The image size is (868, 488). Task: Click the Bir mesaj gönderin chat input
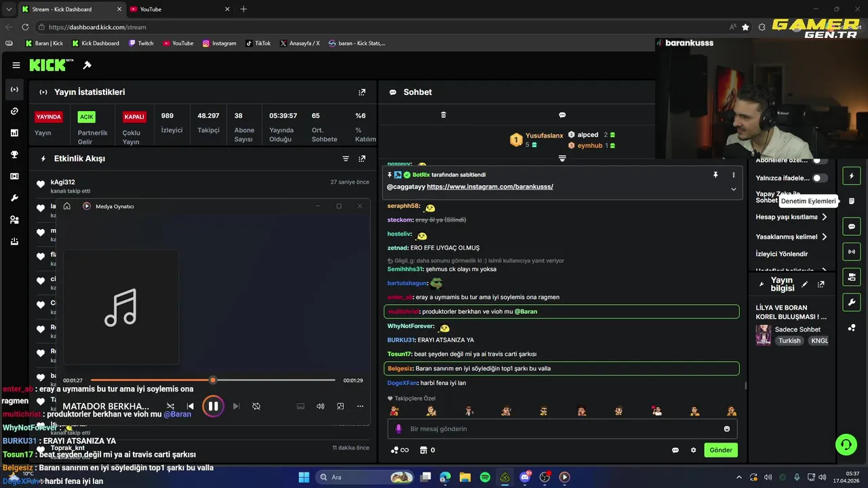point(563,429)
